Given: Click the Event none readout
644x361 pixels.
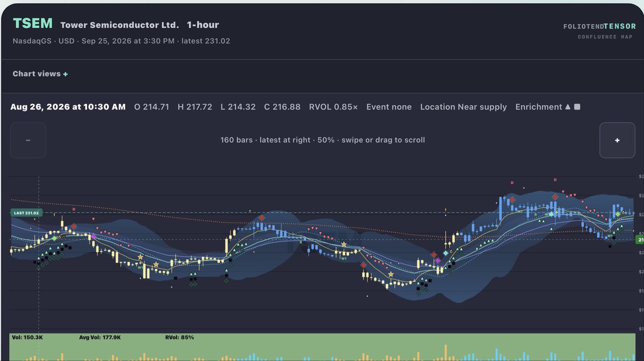Looking at the screenshot, I should (x=389, y=107).
